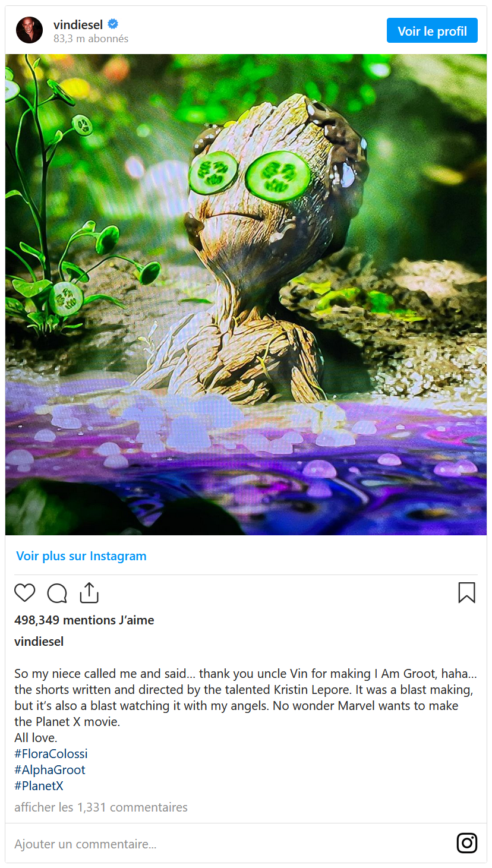Click the blue verified badge
492x868 pixels.
[112, 24]
